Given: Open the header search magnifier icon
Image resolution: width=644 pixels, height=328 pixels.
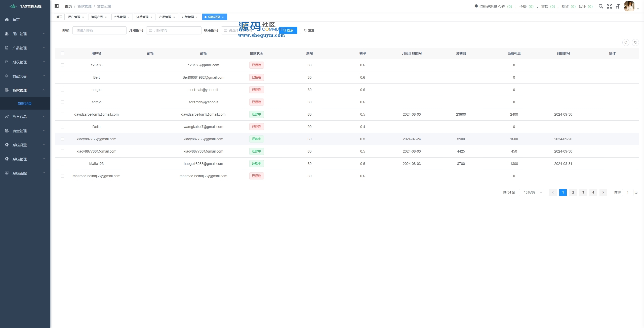Looking at the screenshot, I should 601,6.
